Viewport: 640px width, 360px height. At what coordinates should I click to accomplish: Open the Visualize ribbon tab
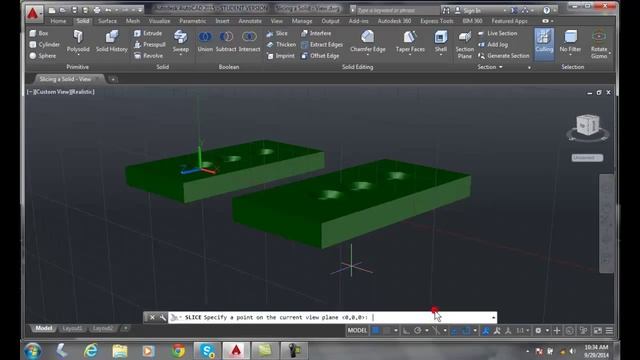pyautogui.click(x=159, y=21)
